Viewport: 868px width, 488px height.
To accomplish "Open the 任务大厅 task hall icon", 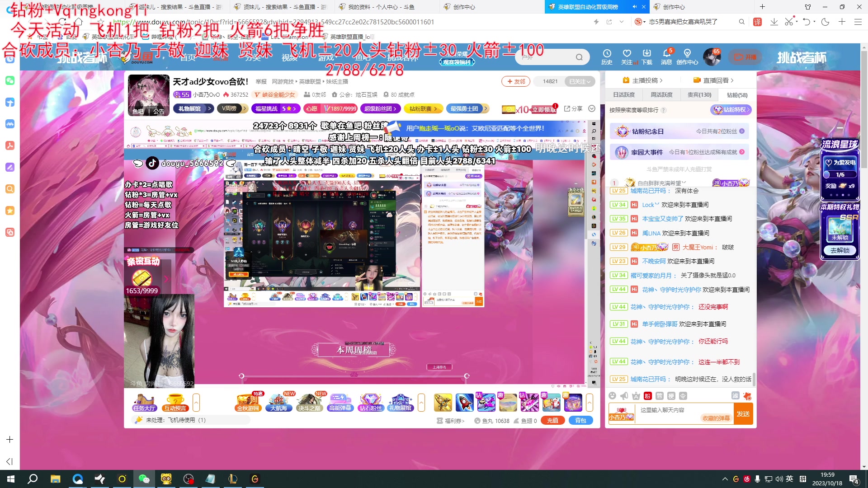I will 144,402.
